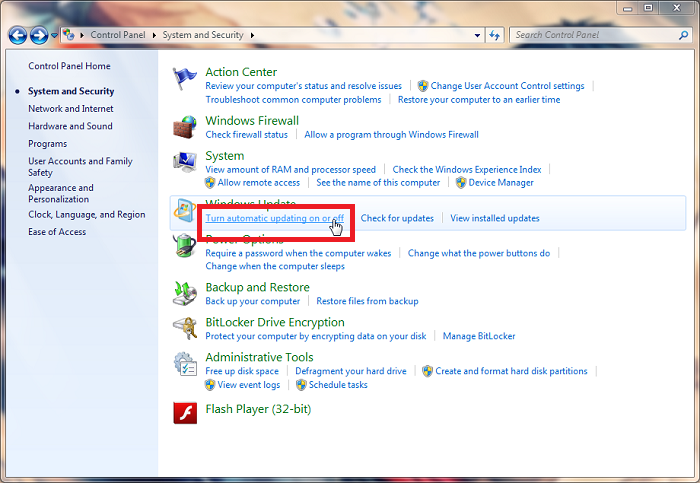Click the Windows Update icon
This screenshot has width=700, height=483.
tap(185, 211)
